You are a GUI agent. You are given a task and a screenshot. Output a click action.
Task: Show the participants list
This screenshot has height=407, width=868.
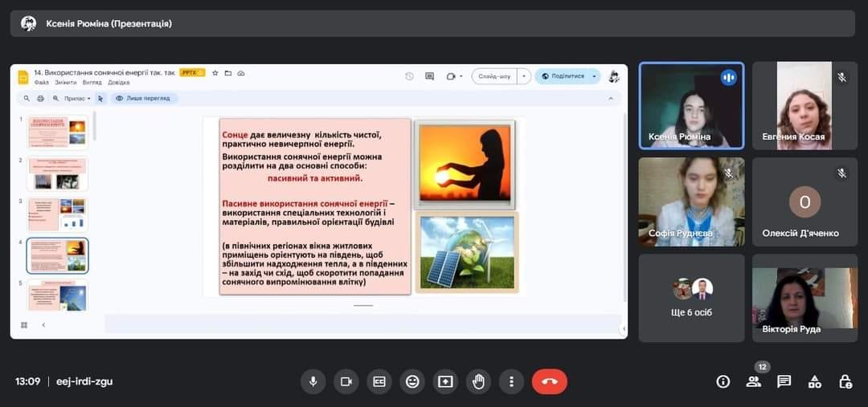[753, 381]
